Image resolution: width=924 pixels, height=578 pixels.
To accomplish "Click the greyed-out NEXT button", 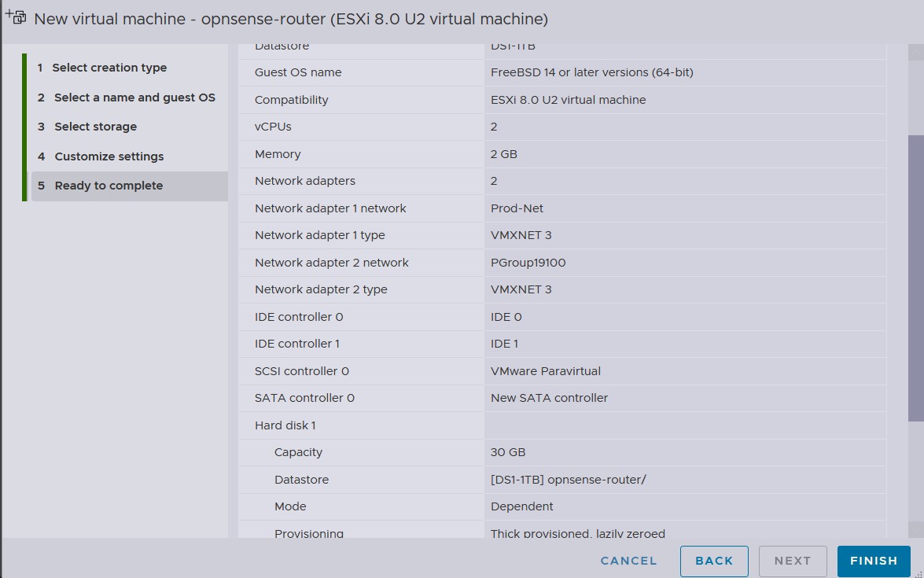I will point(792,561).
